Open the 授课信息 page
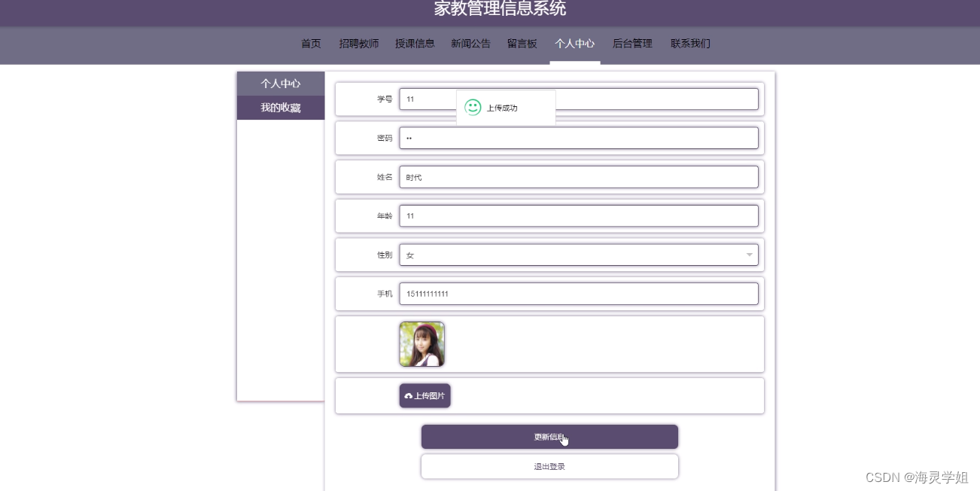Screen dimensions: 980x491 [x=415, y=44]
